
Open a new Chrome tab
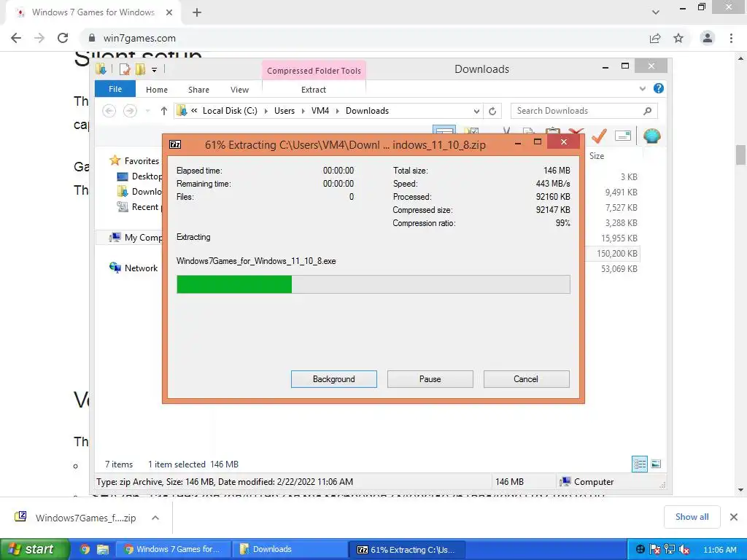pyautogui.click(x=197, y=12)
